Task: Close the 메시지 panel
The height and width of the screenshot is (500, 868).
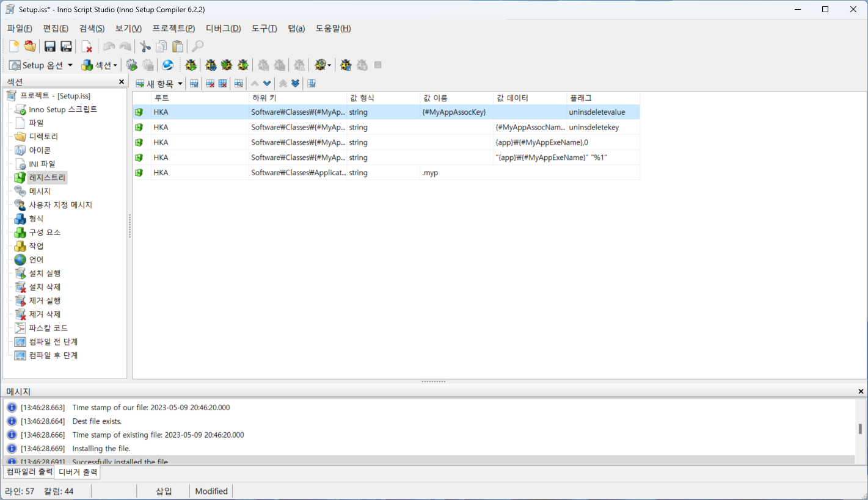Action: pos(861,391)
